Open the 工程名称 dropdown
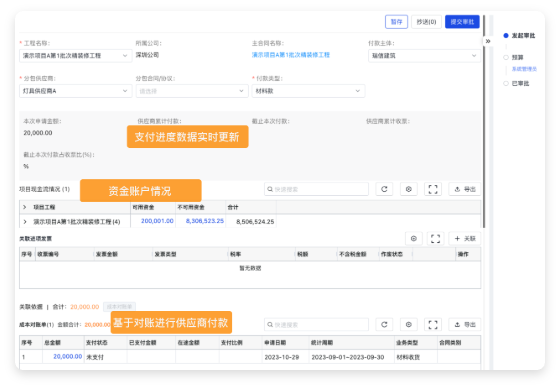The image size is (560, 389). click(x=75, y=56)
